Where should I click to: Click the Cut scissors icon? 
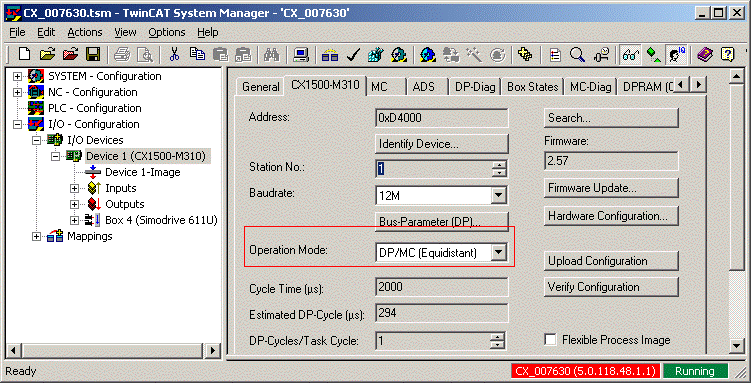point(174,55)
